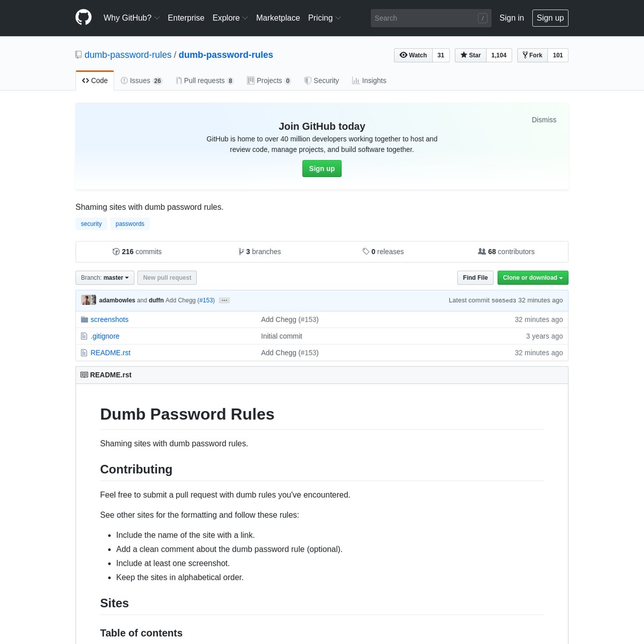Screen dimensions: 644x644
Task: Click the passwords topic tag
Action: pyautogui.click(x=130, y=224)
